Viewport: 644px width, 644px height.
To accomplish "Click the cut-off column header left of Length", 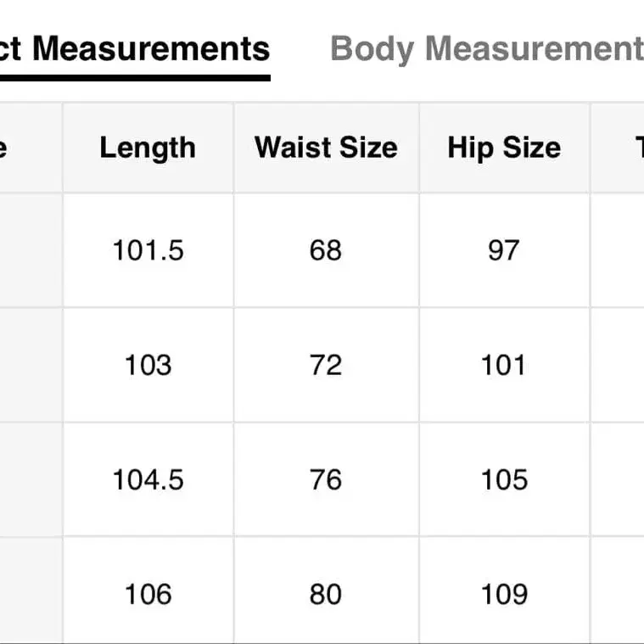I will 30,148.
